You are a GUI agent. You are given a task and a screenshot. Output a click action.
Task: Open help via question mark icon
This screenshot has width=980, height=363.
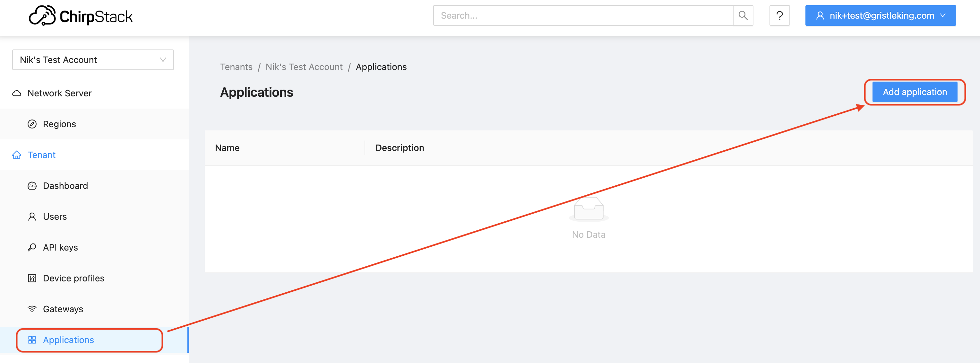coord(779,16)
